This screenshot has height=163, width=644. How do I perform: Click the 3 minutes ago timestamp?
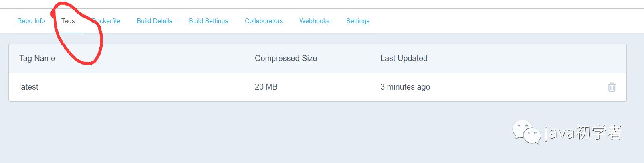(405, 87)
